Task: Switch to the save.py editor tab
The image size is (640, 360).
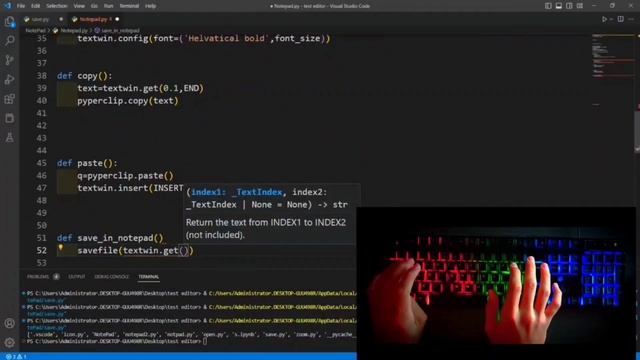Action: click(40, 19)
